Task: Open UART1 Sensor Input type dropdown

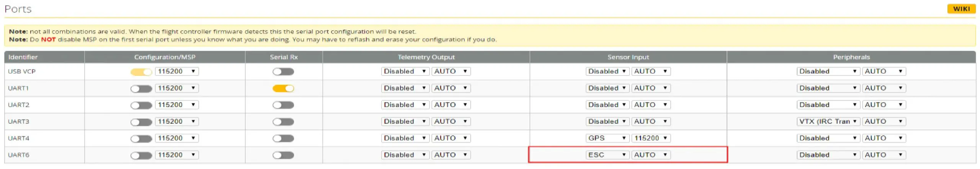Action: tap(608, 88)
